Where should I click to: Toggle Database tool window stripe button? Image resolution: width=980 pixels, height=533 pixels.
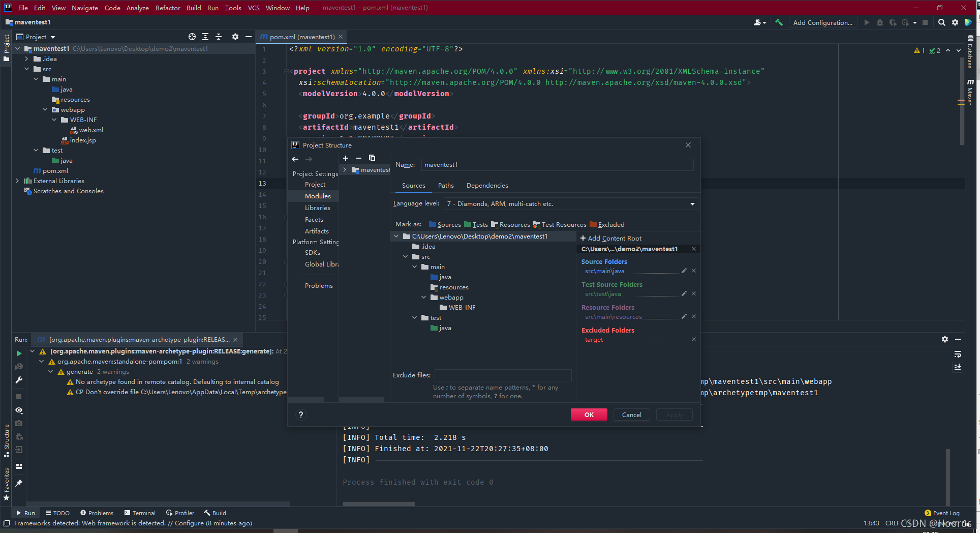tap(970, 52)
